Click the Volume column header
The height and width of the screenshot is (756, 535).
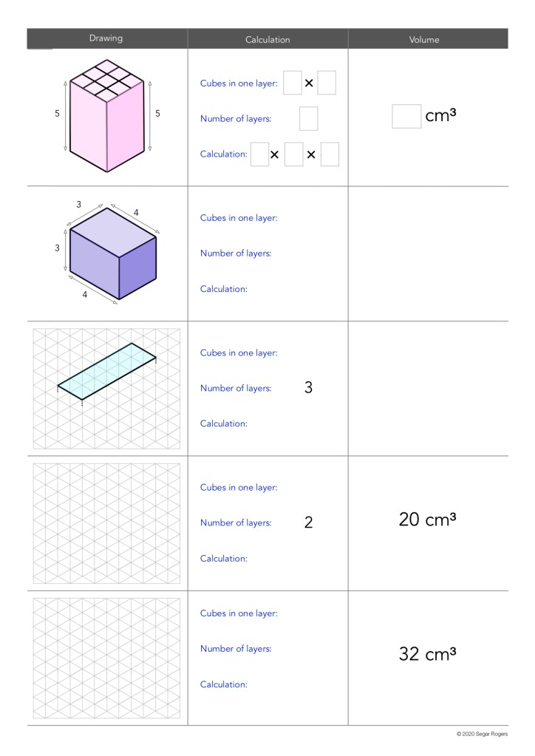coord(428,38)
